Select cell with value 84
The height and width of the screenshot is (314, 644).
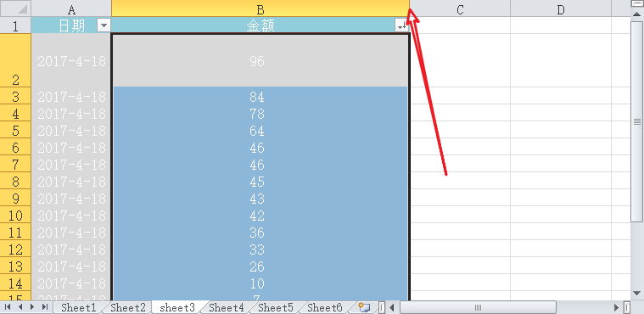coord(260,96)
